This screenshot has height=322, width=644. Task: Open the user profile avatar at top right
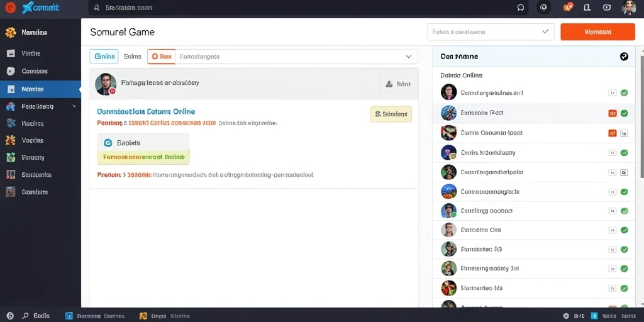click(x=628, y=8)
